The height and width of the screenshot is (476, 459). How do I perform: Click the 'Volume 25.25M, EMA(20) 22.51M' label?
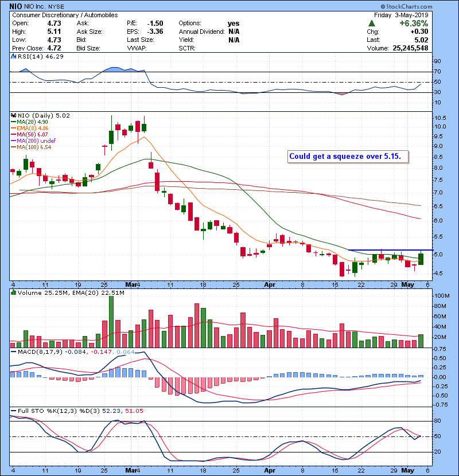pyautogui.click(x=71, y=292)
